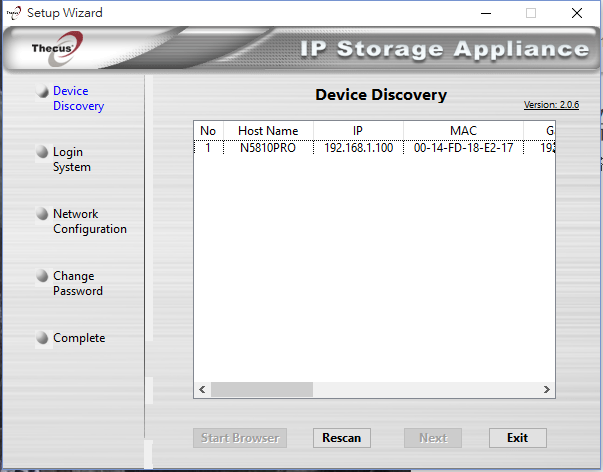Viewport: 603px width, 472px height.
Task: Close the Setup Wizard window
Action: (576, 13)
